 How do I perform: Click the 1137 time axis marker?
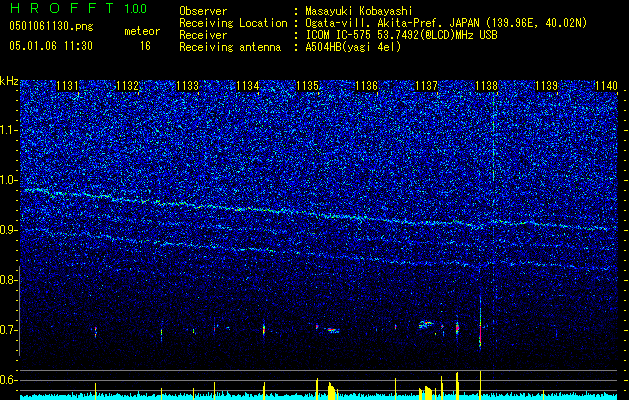426,86
